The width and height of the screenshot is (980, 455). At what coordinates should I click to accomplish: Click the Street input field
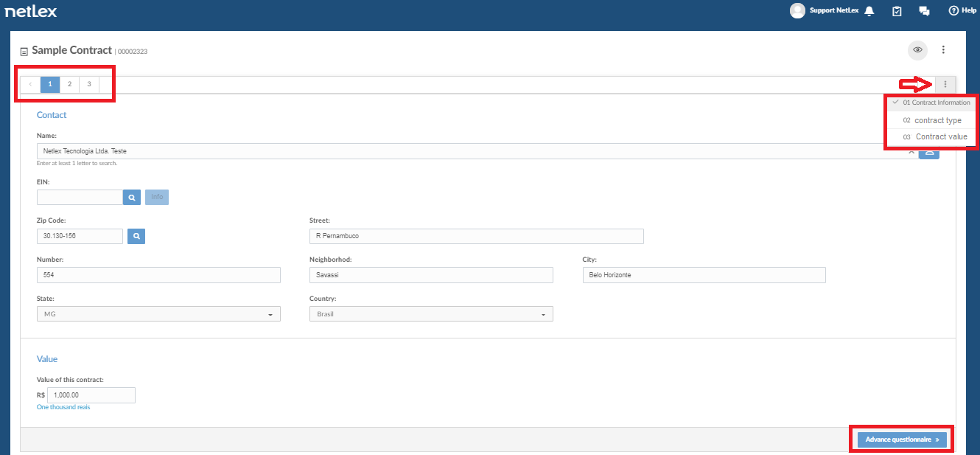coord(477,236)
